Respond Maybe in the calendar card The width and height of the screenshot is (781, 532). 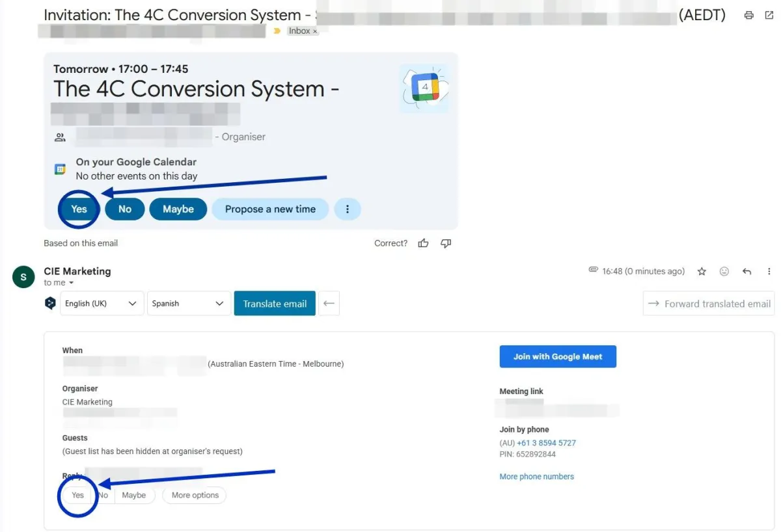coord(178,209)
